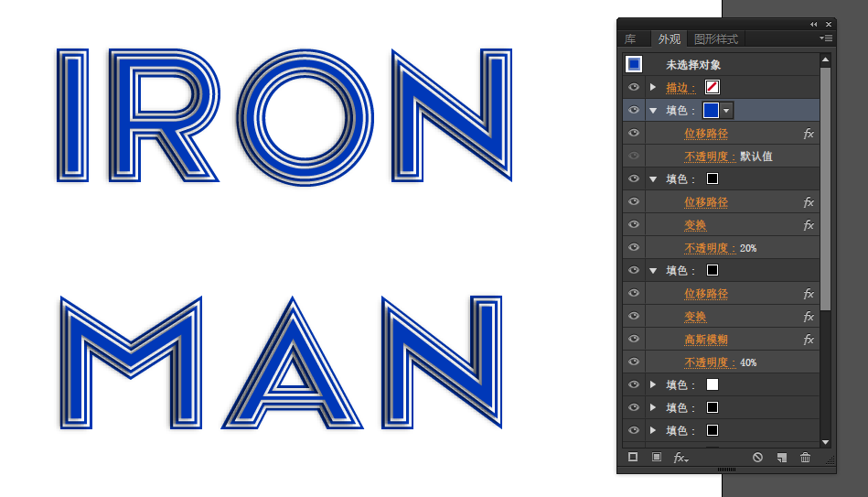Open 不透明度 link showing 20%
This screenshot has height=497, width=868.
711,248
